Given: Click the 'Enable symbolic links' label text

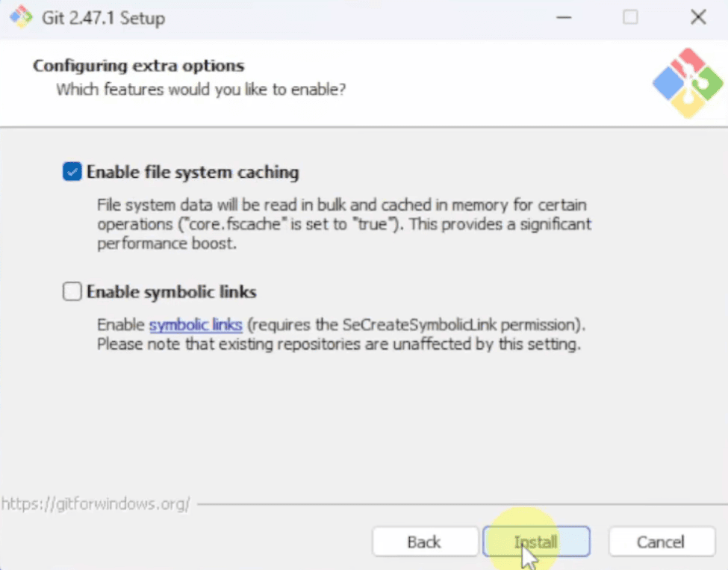Looking at the screenshot, I should 171,292.
